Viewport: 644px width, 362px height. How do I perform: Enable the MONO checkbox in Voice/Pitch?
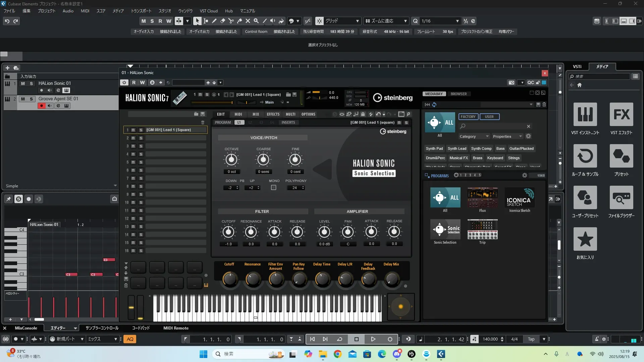click(274, 188)
